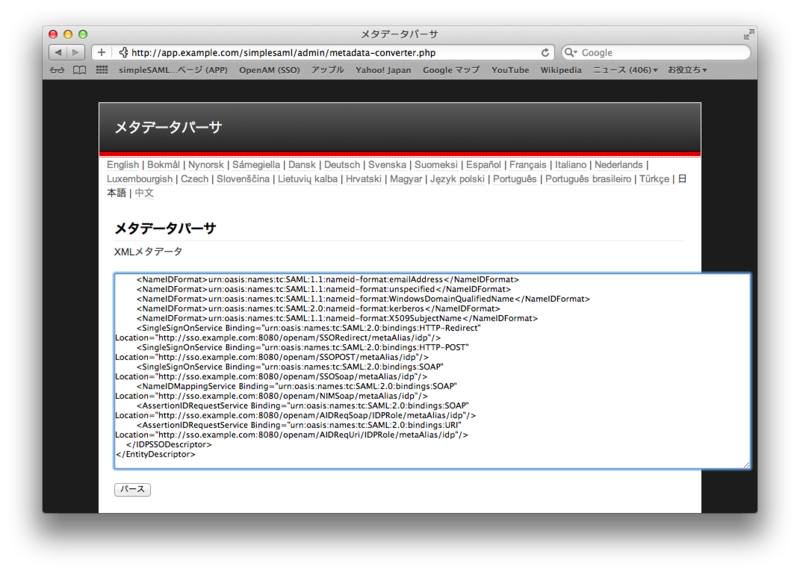Click the kerberos NameIDFormat line
This screenshot has height=572, width=800.
[x=318, y=309]
